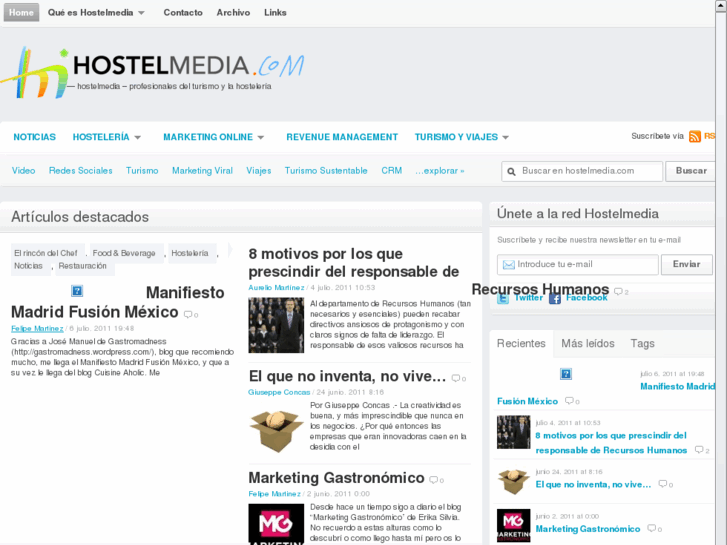Click the Facebook icon
The height and width of the screenshot is (545, 727).
pyautogui.click(x=555, y=298)
